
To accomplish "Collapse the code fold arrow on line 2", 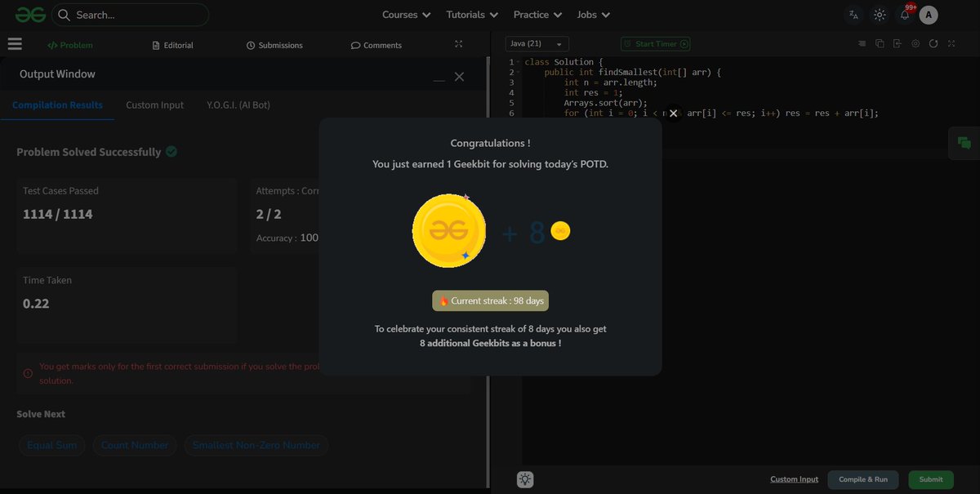I will pyautogui.click(x=519, y=73).
